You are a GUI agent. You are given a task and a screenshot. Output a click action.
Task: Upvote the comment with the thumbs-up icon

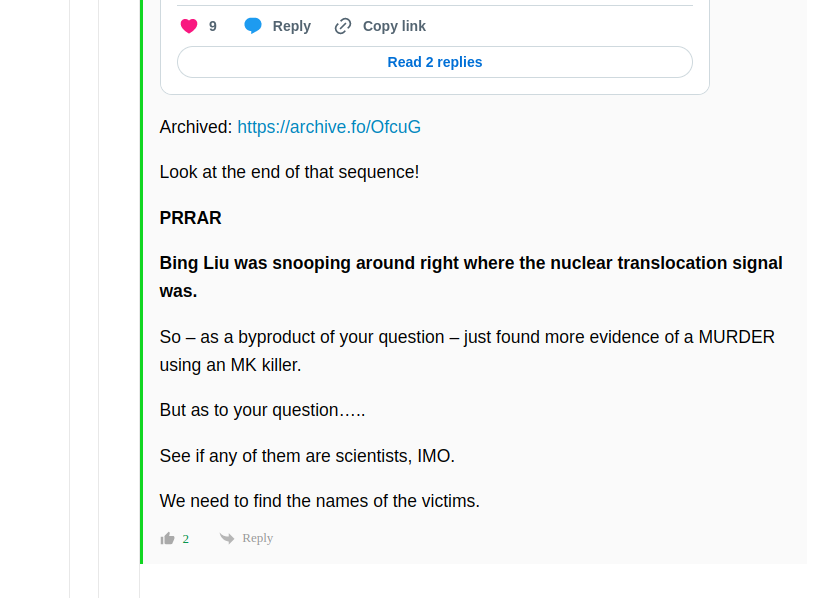coord(167,538)
